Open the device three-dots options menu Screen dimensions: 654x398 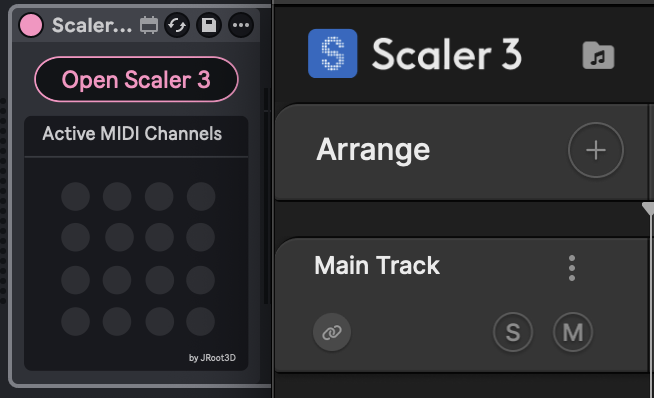(241, 25)
